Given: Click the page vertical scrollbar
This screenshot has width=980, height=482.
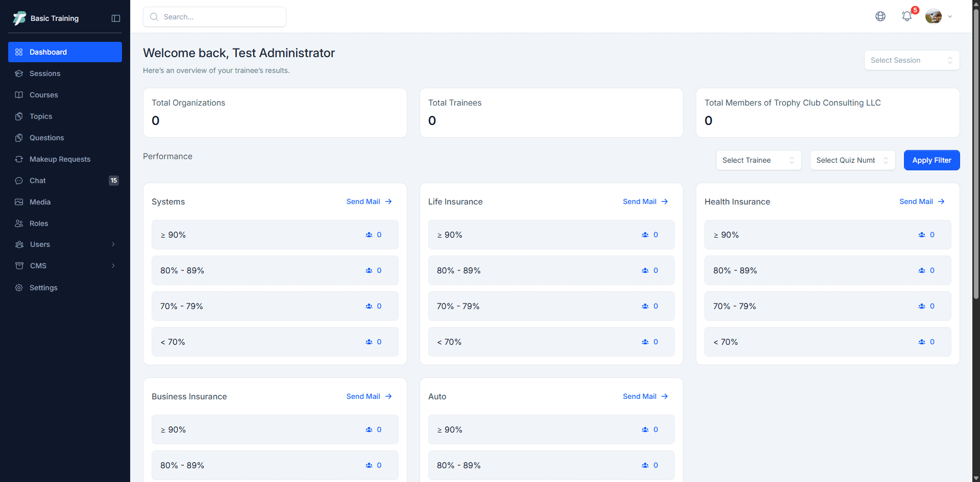Looking at the screenshot, I should coord(976,153).
